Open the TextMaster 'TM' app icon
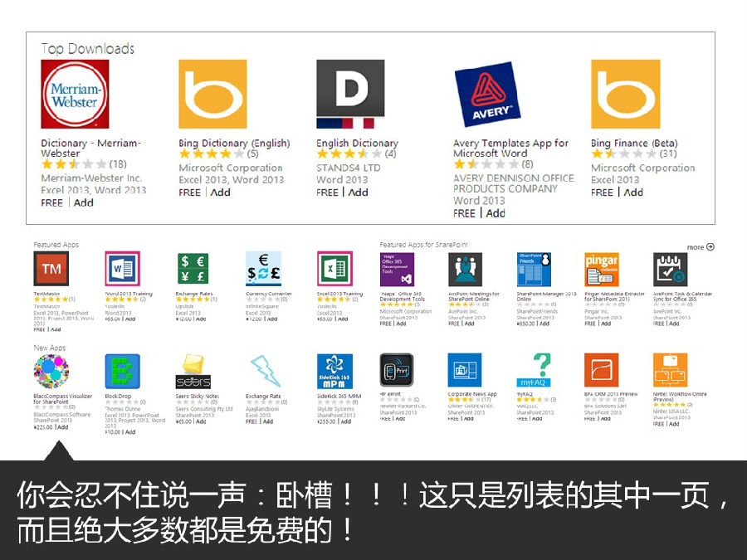The height and width of the screenshot is (560, 747). tap(51, 269)
